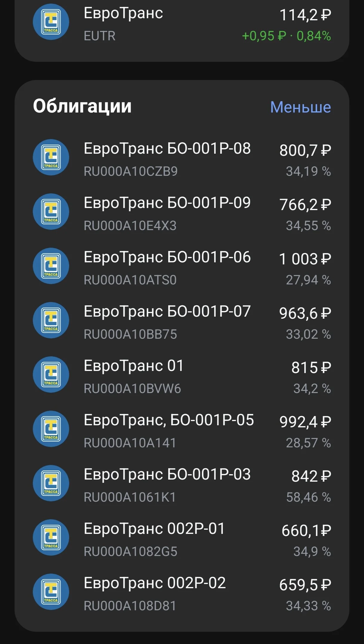Image resolution: width=364 pixels, height=644 pixels.
Task: Open the Облигации section header
Action: tap(82, 106)
